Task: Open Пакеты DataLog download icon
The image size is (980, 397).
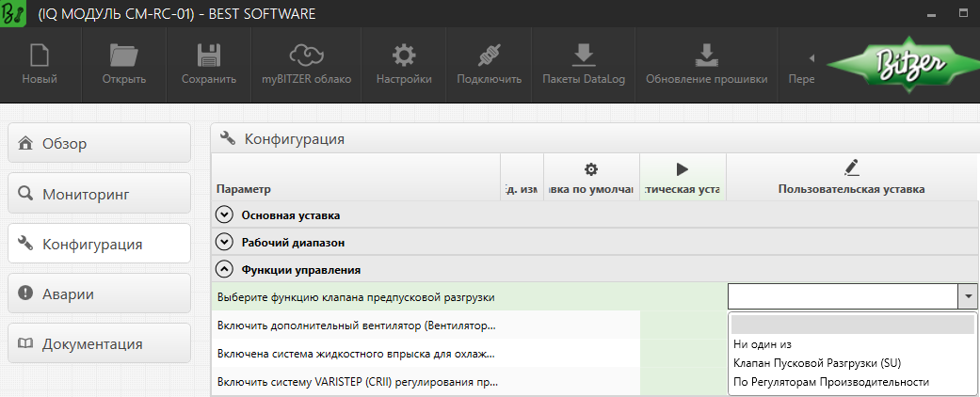Action: [584, 56]
